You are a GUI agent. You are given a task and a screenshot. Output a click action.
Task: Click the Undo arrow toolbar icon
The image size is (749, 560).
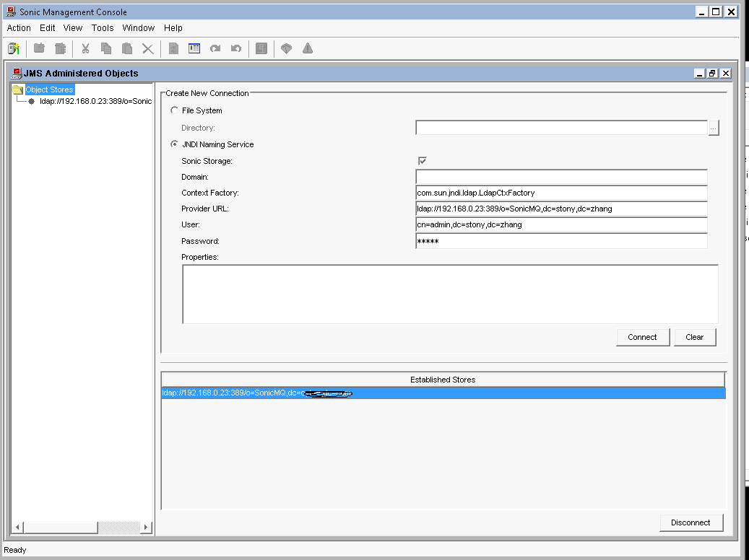[x=236, y=48]
